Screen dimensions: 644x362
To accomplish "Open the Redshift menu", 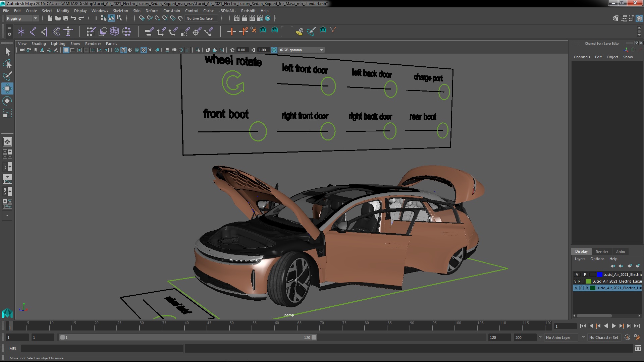I will tap(248, 11).
